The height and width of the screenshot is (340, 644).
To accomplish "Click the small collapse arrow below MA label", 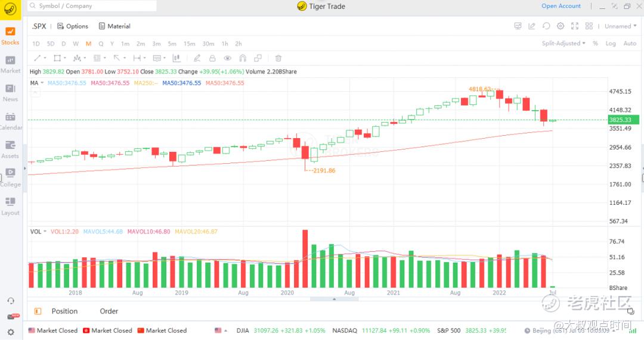I will (35, 93).
